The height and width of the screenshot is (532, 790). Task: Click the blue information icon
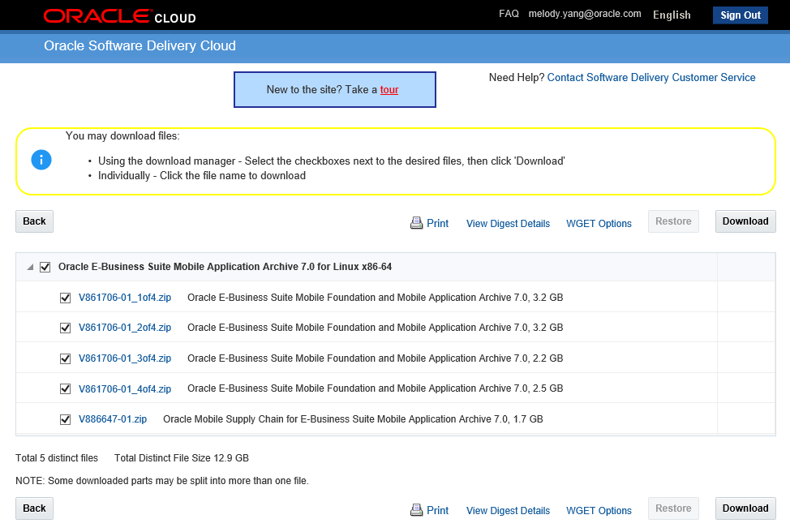coord(41,161)
